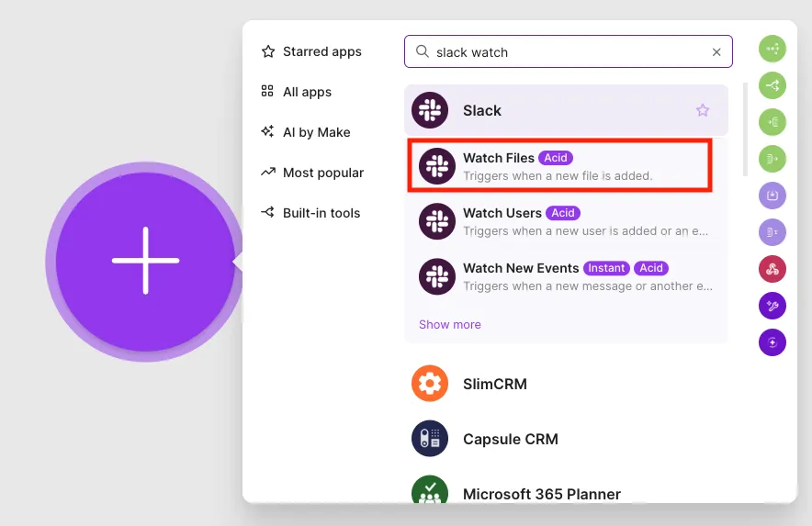Show the Most popular apps
Image resolution: width=812 pixels, height=526 pixels.
[x=312, y=173]
